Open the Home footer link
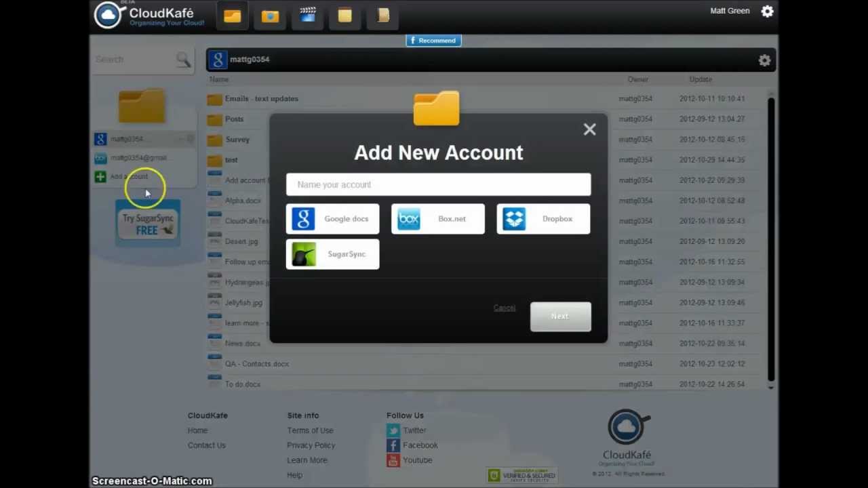The width and height of the screenshot is (868, 488). tap(198, 430)
